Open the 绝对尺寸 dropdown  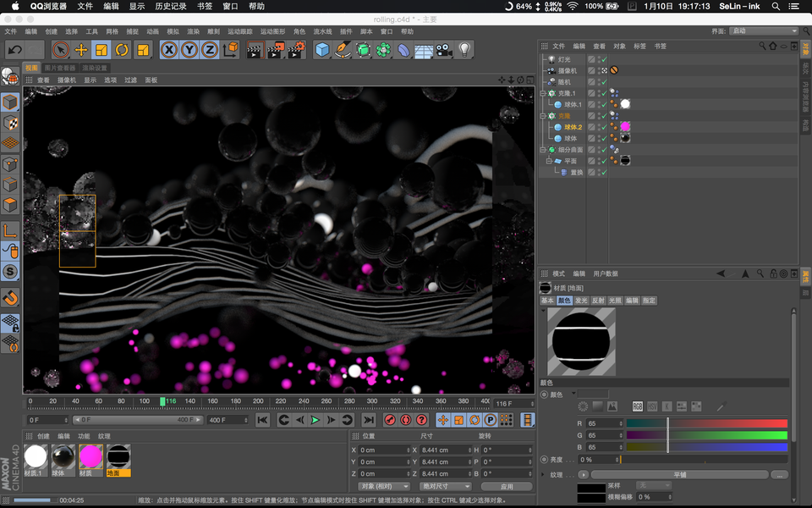pos(446,486)
